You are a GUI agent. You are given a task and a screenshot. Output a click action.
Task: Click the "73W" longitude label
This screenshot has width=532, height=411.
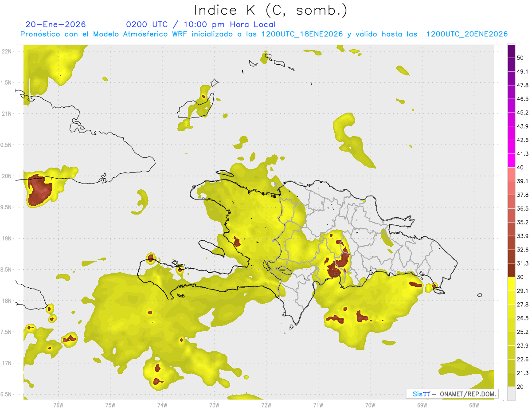(x=214, y=405)
